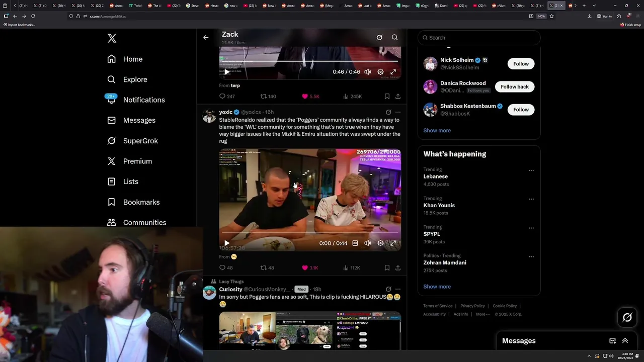Follow Nick Solheim
This screenshot has width=644, height=362.
pyautogui.click(x=521, y=64)
